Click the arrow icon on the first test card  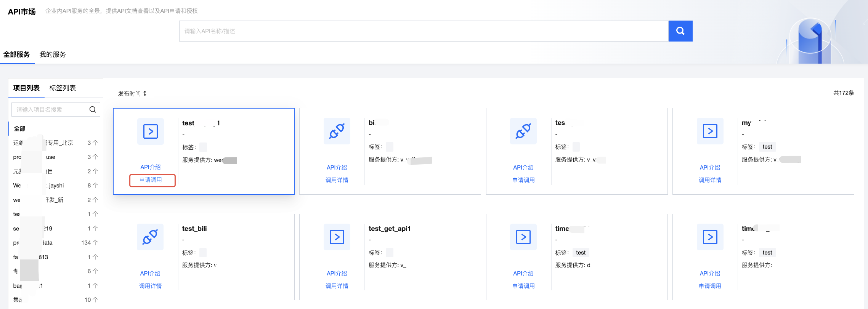pyautogui.click(x=151, y=131)
